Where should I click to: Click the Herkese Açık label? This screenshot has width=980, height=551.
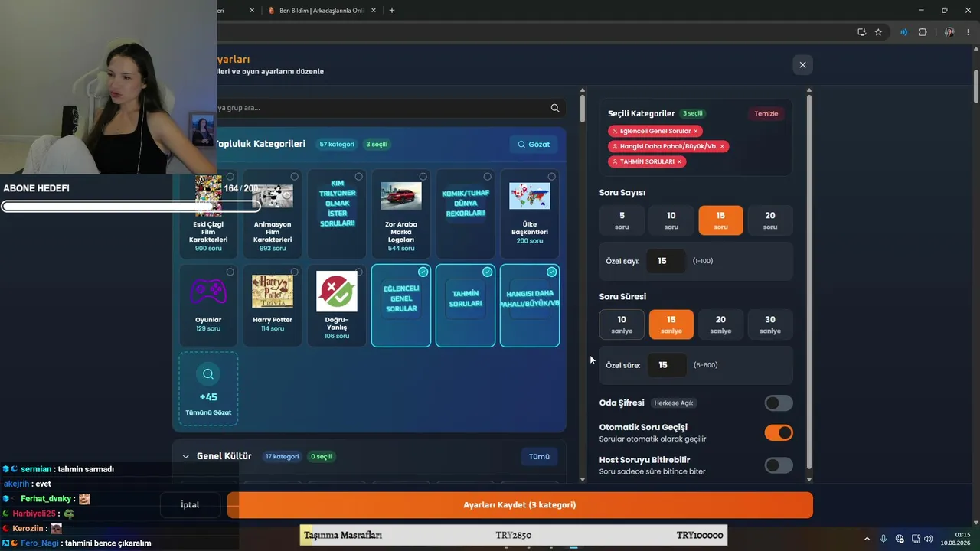(x=674, y=403)
